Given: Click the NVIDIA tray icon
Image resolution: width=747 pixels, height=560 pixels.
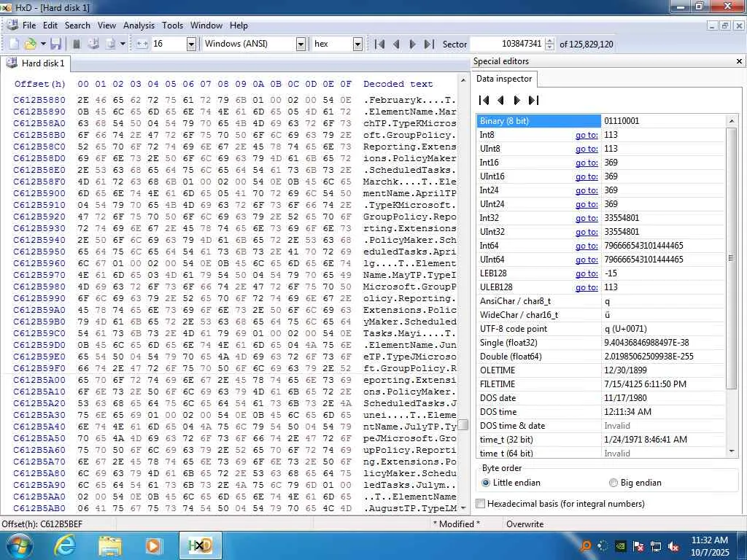Looking at the screenshot, I should pos(621,546).
